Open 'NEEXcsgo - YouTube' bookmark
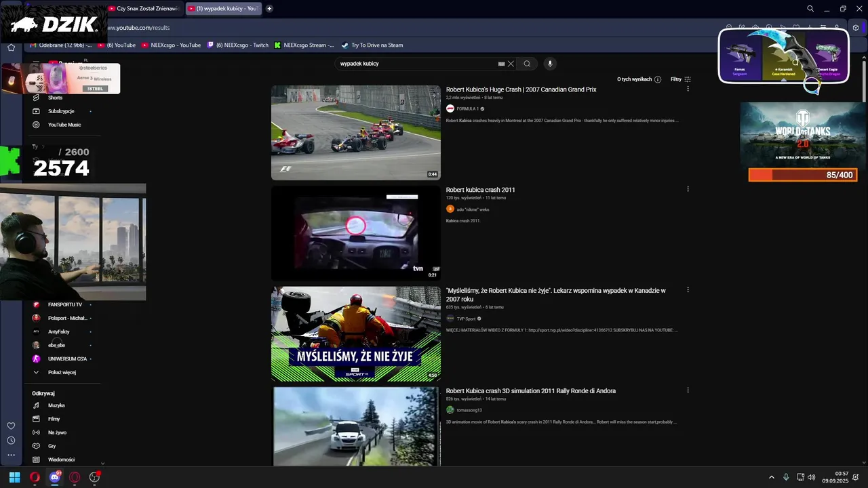This screenshot has height=488, width=868. pyautogui.click(x=171, y=45)
